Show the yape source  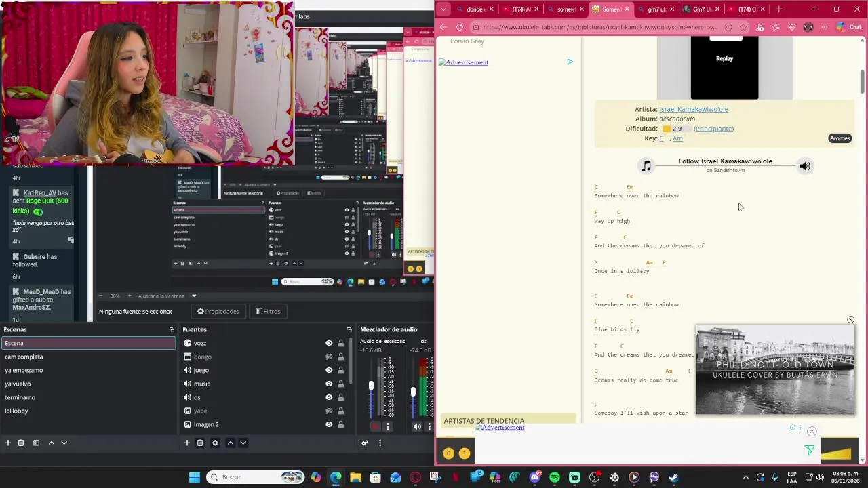click(329, 411)
